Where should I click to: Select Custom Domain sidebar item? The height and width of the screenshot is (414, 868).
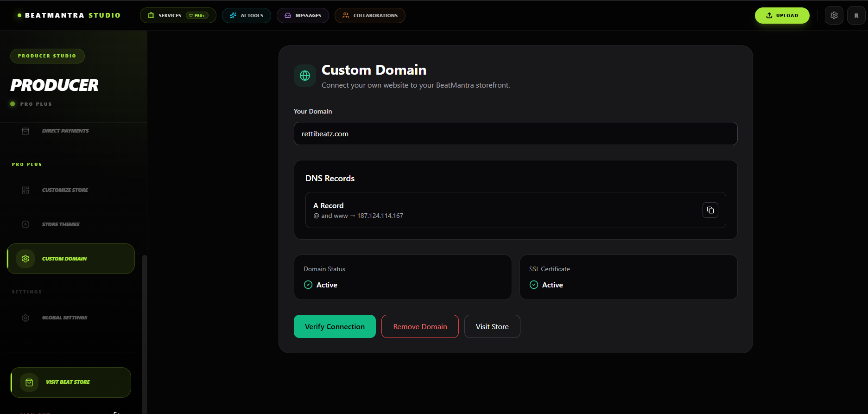(x=70, y=259)
